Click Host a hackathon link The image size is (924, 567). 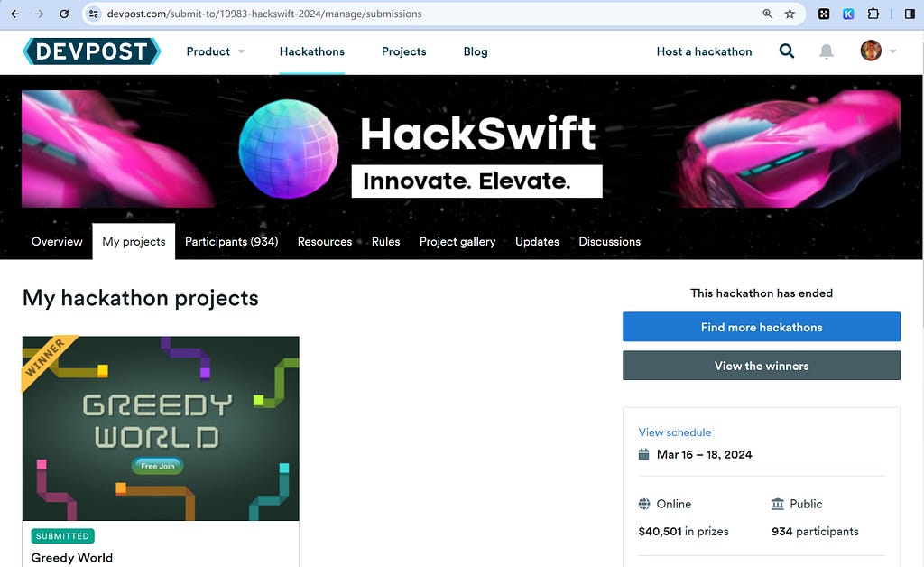click(x=704, y=51)
